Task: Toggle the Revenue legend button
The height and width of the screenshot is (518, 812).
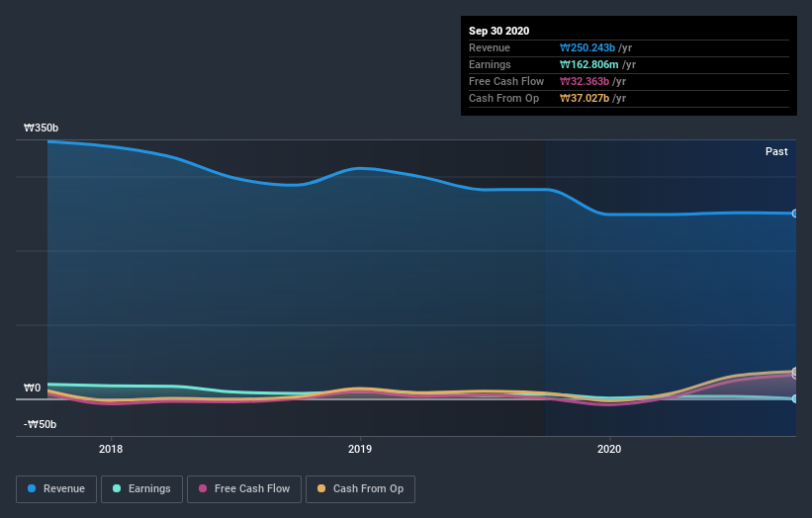Action: coord(56,489)
